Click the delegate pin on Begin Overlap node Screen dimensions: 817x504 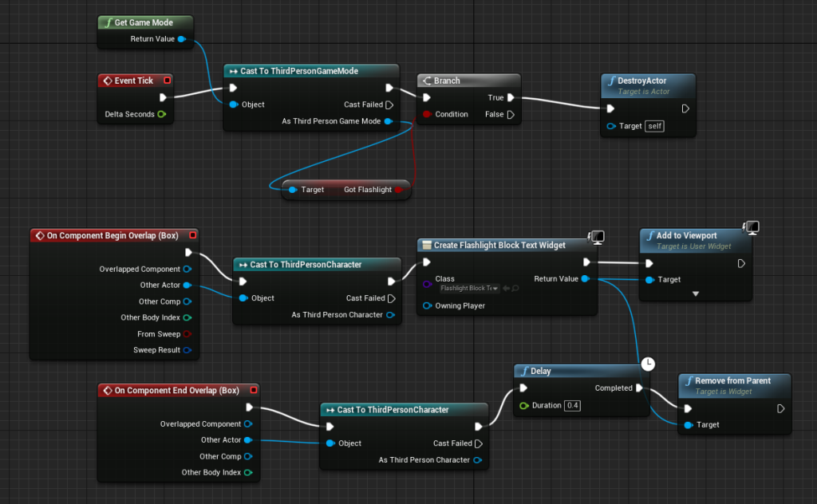(x=192, y=235)
